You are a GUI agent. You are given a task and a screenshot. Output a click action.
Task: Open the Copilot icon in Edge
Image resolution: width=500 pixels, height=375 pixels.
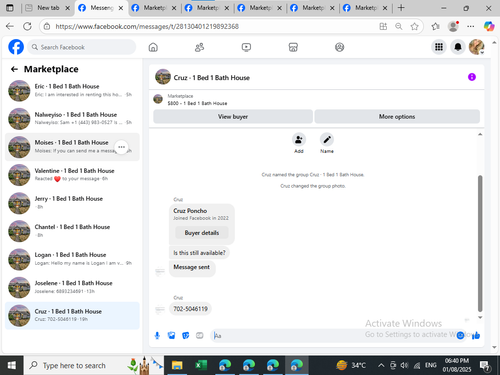(x=489, y=26)
